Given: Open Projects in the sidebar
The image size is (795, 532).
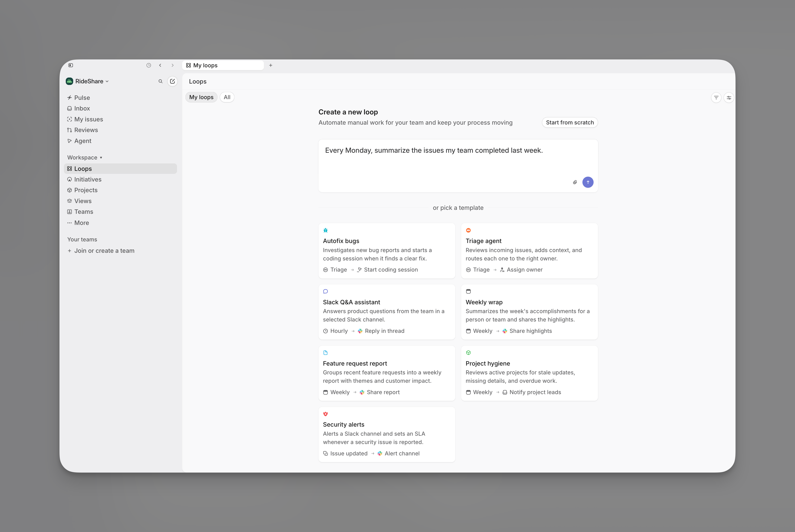Looking at the screenshot, I should pos(121,190).
